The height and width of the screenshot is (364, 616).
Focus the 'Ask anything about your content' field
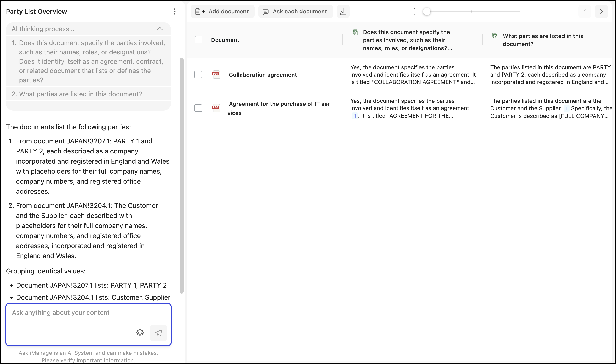(88, 312)
